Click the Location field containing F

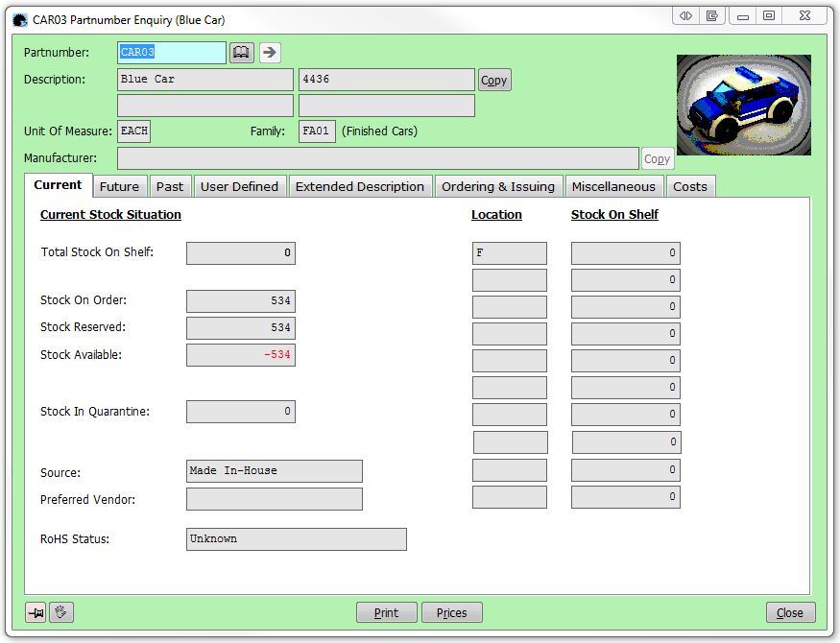[x=510, y=252]
